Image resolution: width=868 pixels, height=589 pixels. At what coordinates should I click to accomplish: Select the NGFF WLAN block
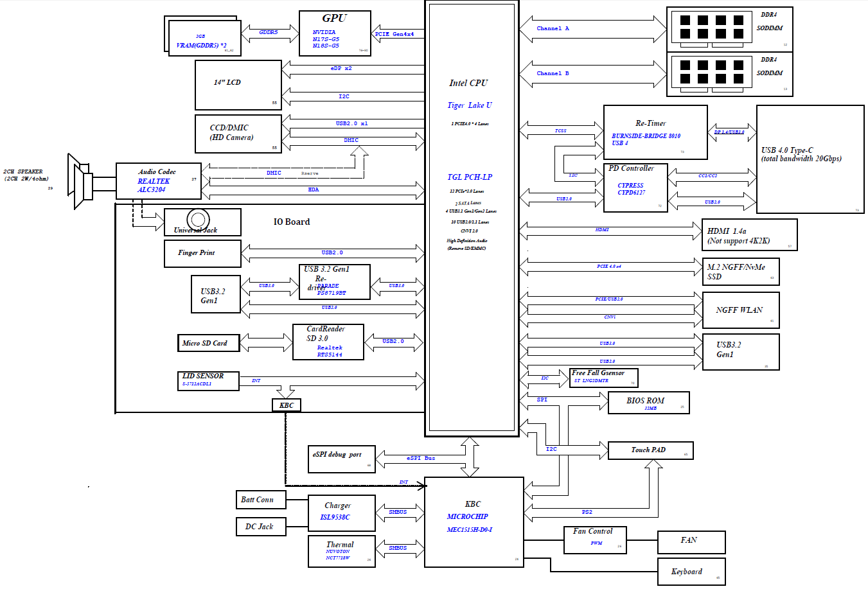(740, 310)
